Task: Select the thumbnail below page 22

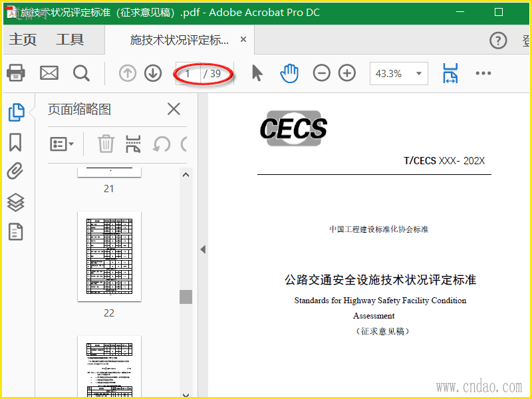Action: coord(109,366)
